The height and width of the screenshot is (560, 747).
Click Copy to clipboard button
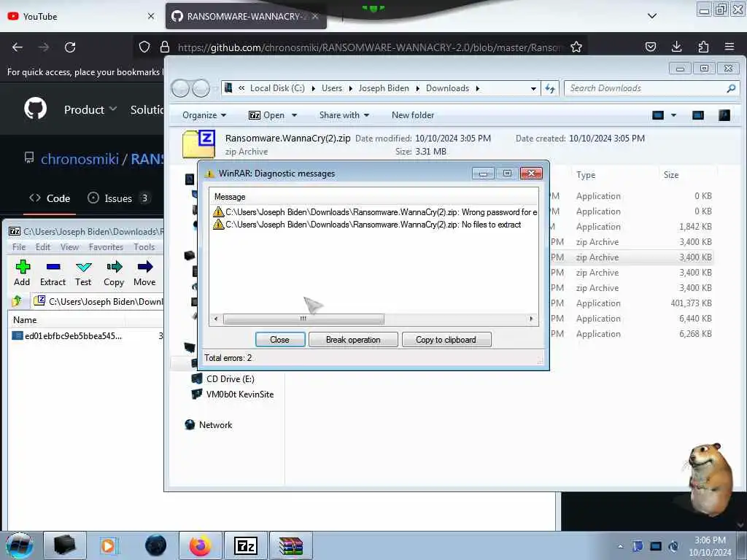point(446,340)
